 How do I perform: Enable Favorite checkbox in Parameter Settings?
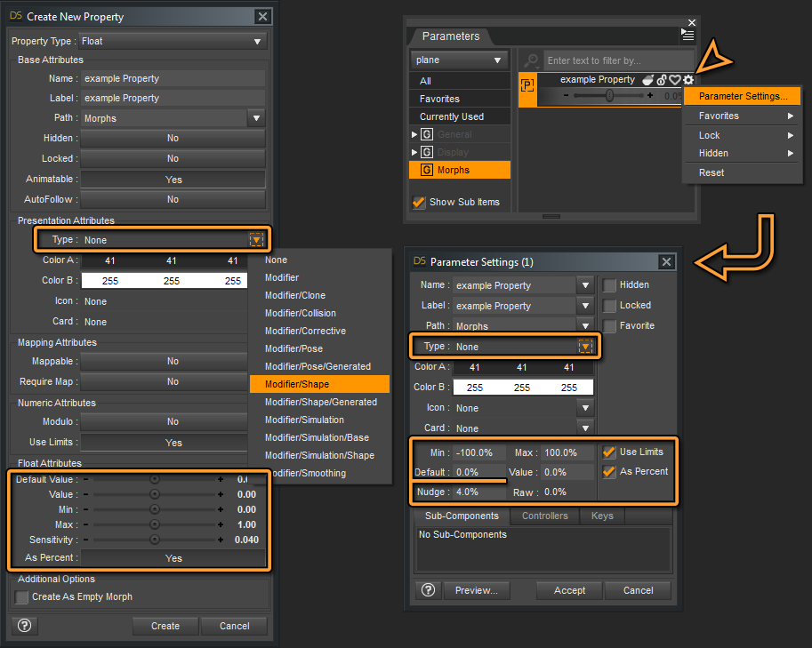coord(609,325)
